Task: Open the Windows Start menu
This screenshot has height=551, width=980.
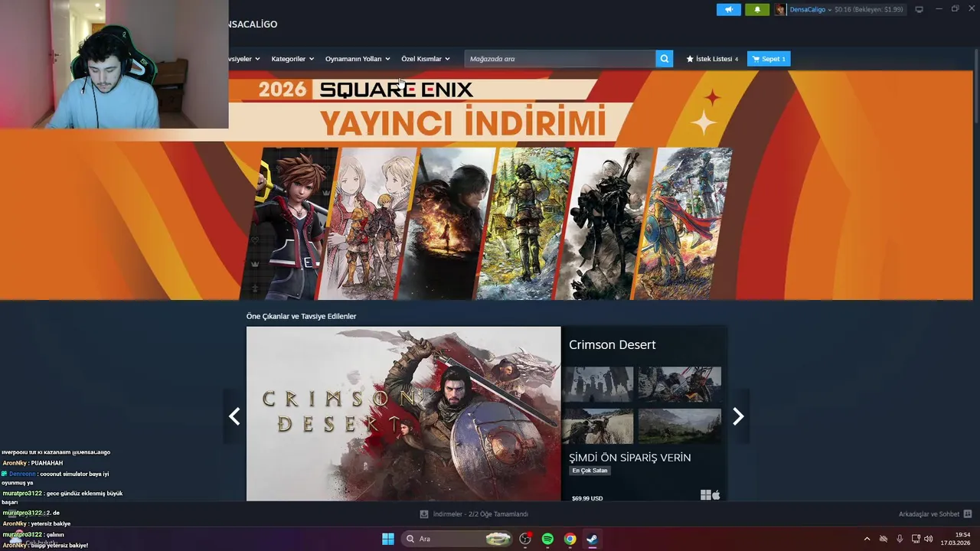Action: (388, 539)
